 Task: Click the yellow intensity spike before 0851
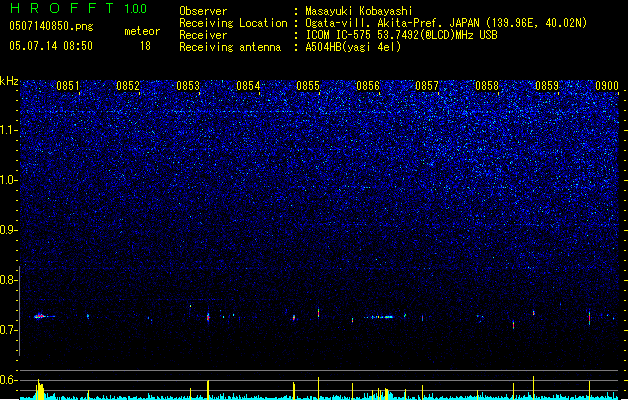click(40, 389)
